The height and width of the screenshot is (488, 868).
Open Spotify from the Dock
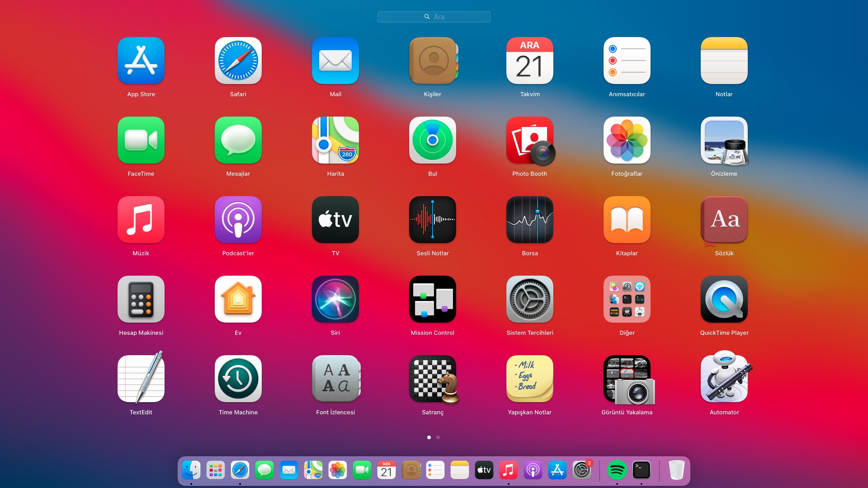pos(617,470)
